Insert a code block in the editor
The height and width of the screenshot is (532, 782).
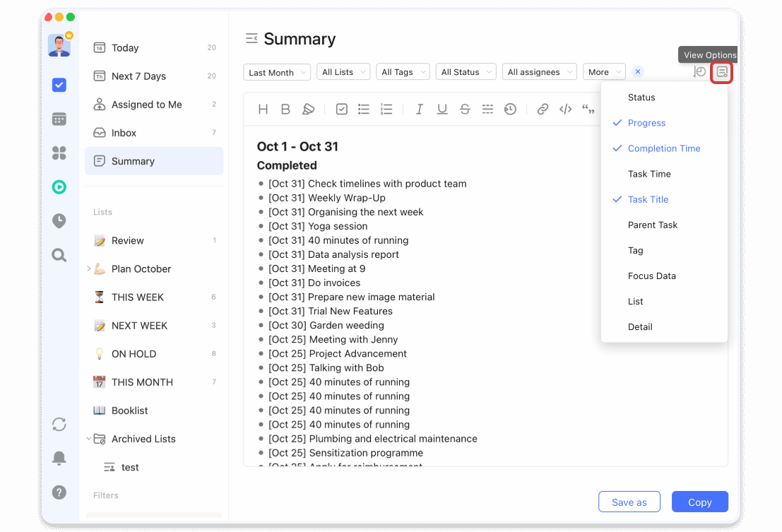click(x=565, y=109)
